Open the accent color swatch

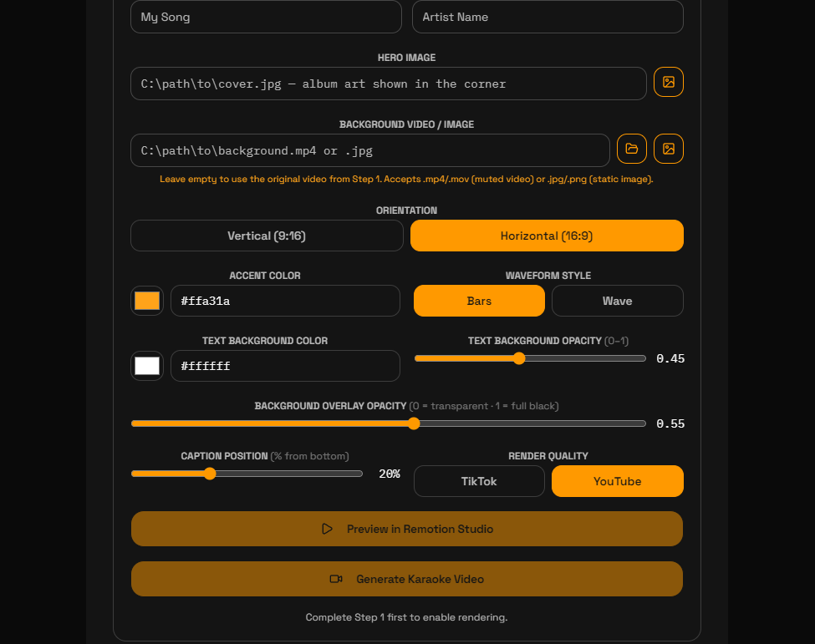click(147, 301)
